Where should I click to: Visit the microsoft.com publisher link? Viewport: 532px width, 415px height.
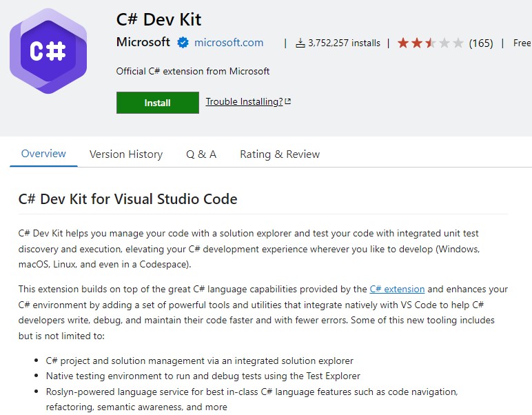coord(229,43)
